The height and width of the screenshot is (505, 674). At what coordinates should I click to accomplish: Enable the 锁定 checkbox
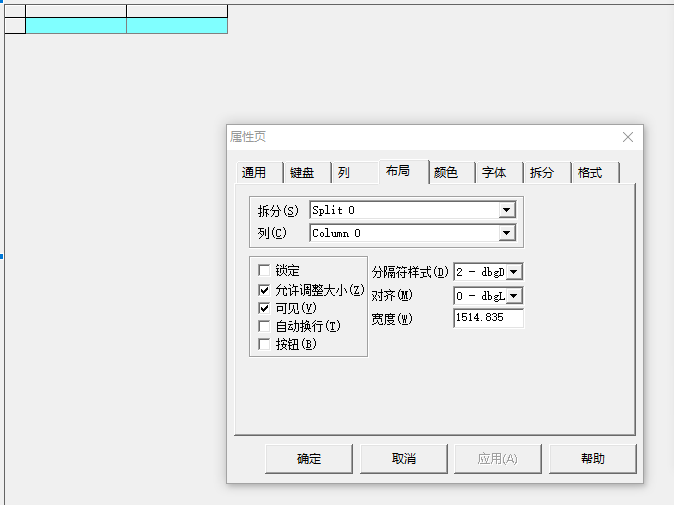264,270
